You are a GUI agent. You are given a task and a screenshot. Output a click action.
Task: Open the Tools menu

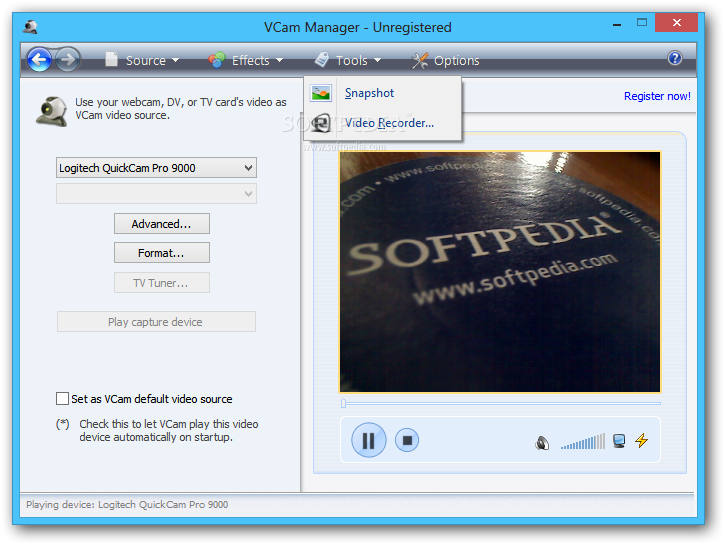coord(348,60)
